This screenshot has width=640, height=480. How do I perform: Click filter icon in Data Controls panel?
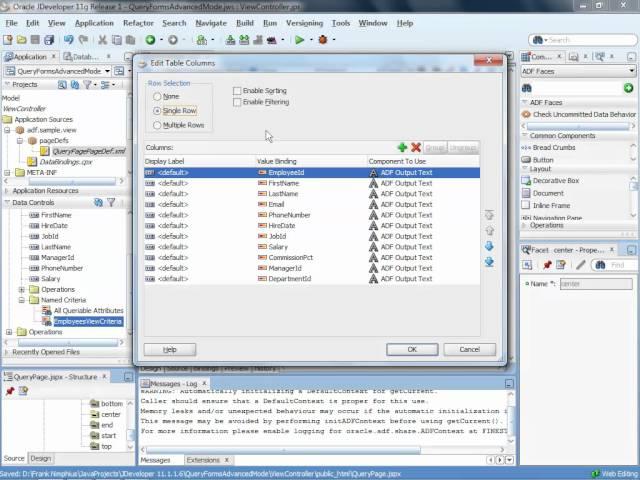point(111,202)
